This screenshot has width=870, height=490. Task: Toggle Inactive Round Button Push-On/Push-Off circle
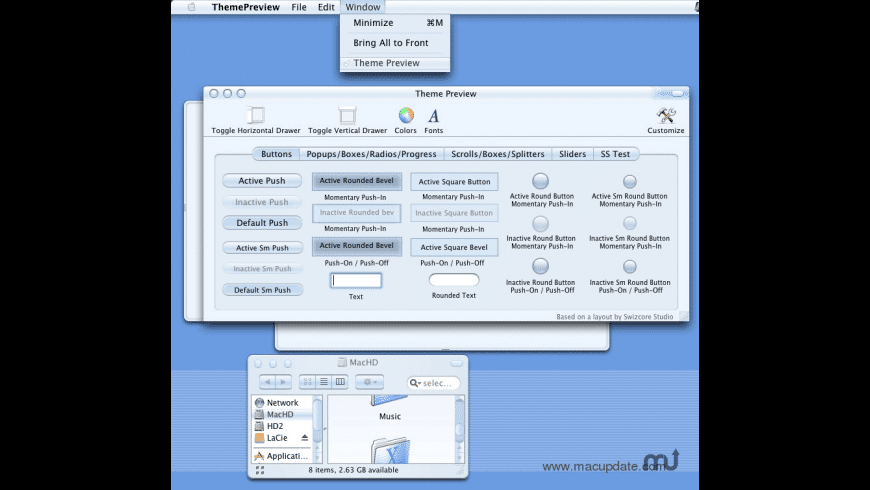540,266
